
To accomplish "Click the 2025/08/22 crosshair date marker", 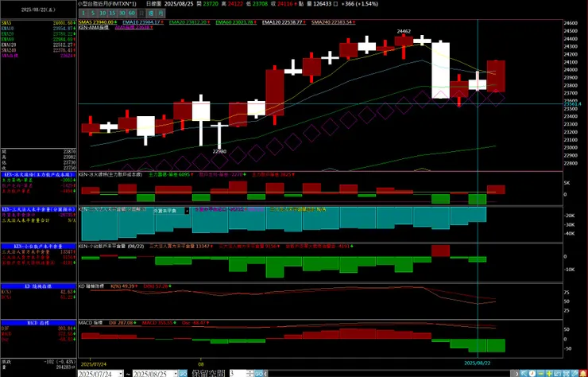I will (478, 363).
